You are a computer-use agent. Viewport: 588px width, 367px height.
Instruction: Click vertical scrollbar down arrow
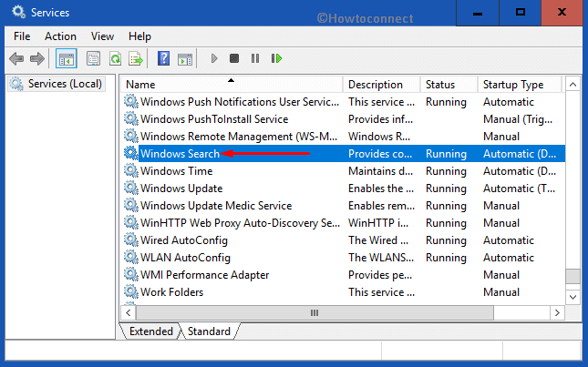tap(573, 297)
